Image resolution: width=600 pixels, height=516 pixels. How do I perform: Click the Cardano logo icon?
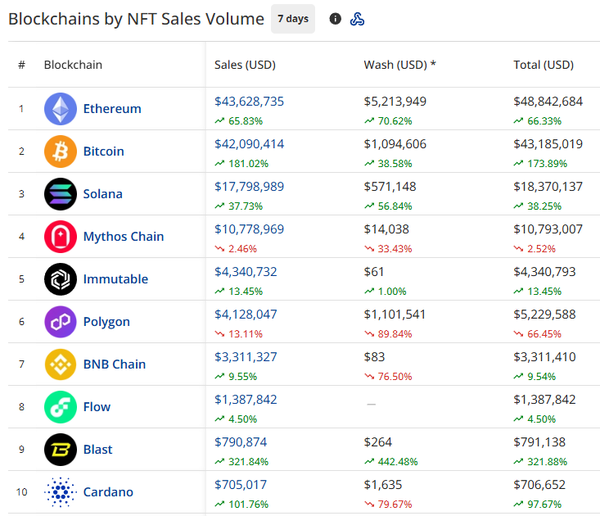pyautogui.click(x=60, y=492)
